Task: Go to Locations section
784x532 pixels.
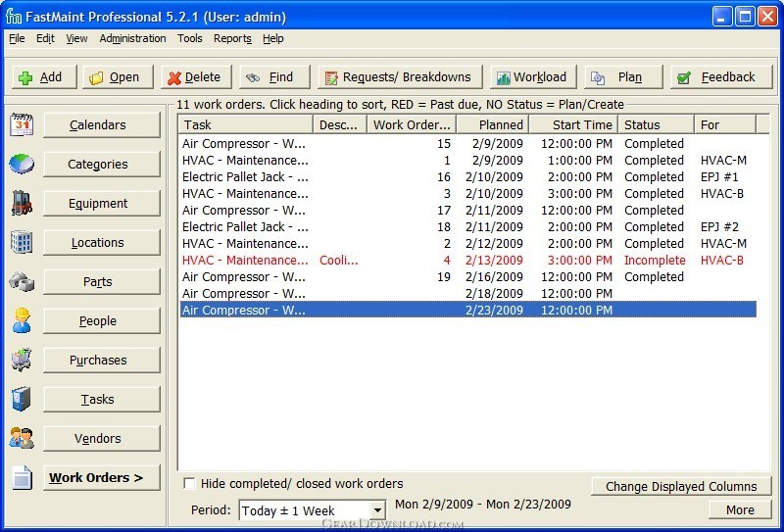Action: (x=102, y=243)
